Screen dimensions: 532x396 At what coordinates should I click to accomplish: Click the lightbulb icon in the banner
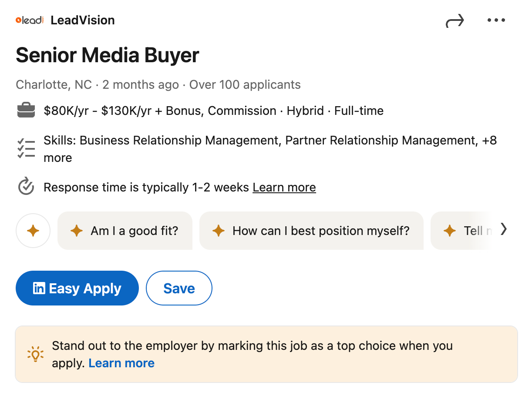point(35,354)
